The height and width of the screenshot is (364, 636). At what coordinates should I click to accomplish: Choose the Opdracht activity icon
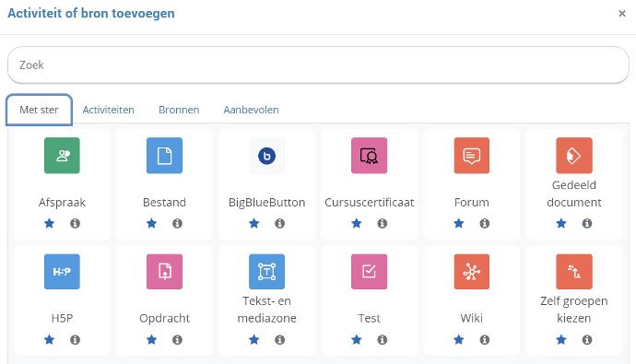[x=164, y=272]
